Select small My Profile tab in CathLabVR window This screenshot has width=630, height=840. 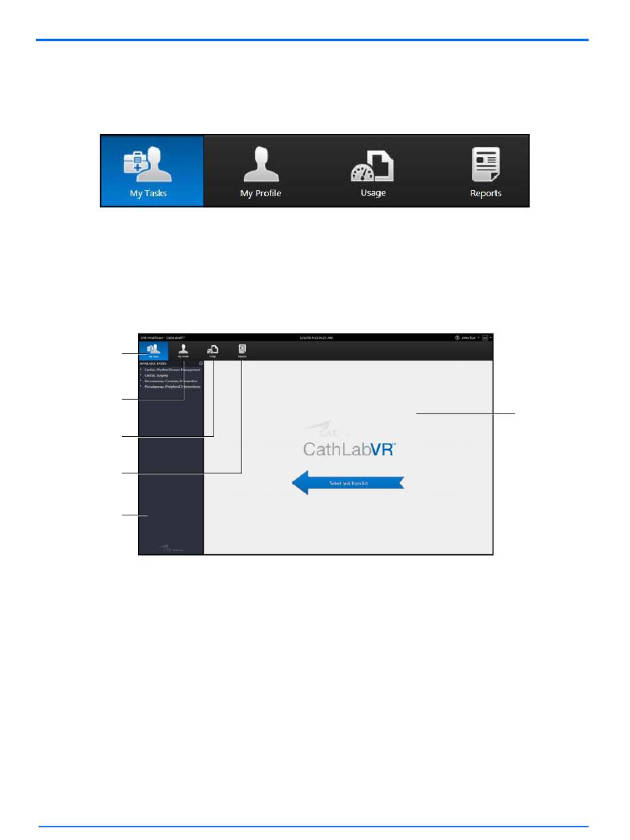tap(184, 351)
